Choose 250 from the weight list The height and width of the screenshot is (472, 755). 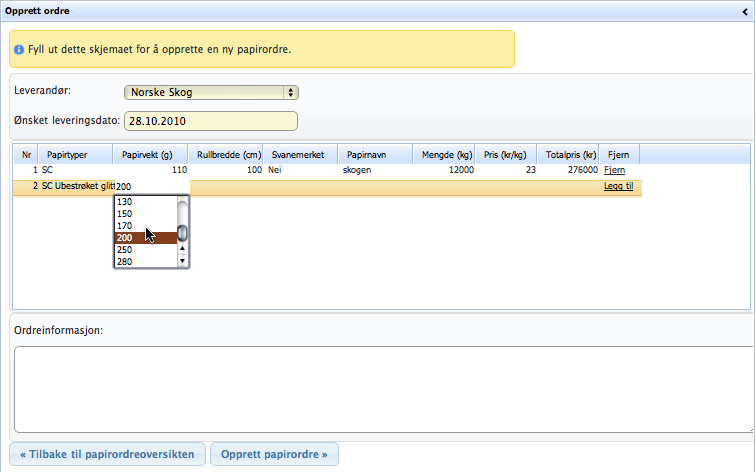pos(125,250)
